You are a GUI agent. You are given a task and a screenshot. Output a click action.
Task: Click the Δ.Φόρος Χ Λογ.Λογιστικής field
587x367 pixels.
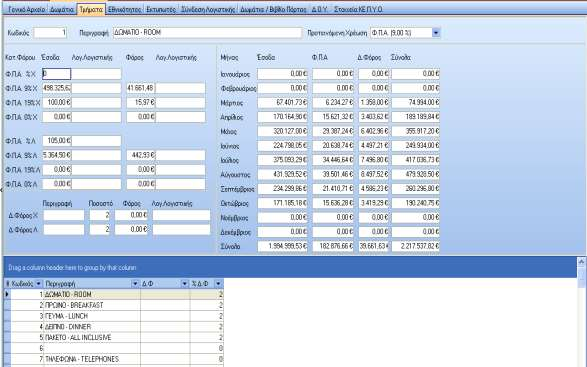(181, 215)
